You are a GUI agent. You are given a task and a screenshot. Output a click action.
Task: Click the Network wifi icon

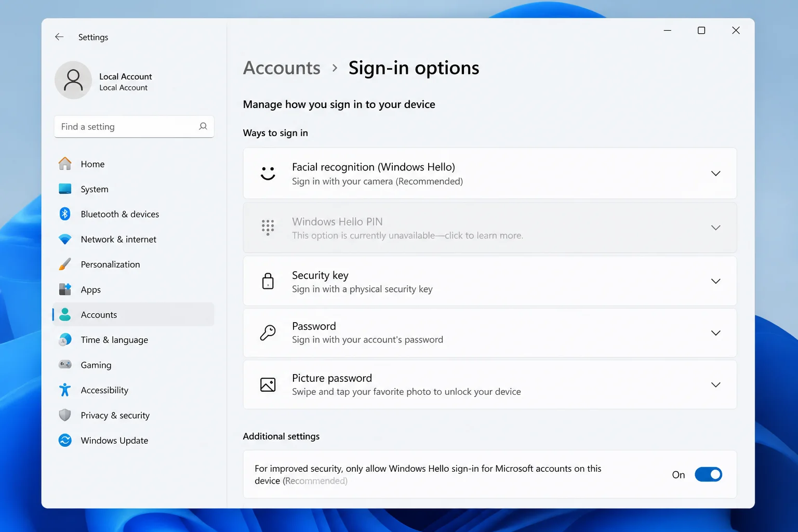click(65, 239)
